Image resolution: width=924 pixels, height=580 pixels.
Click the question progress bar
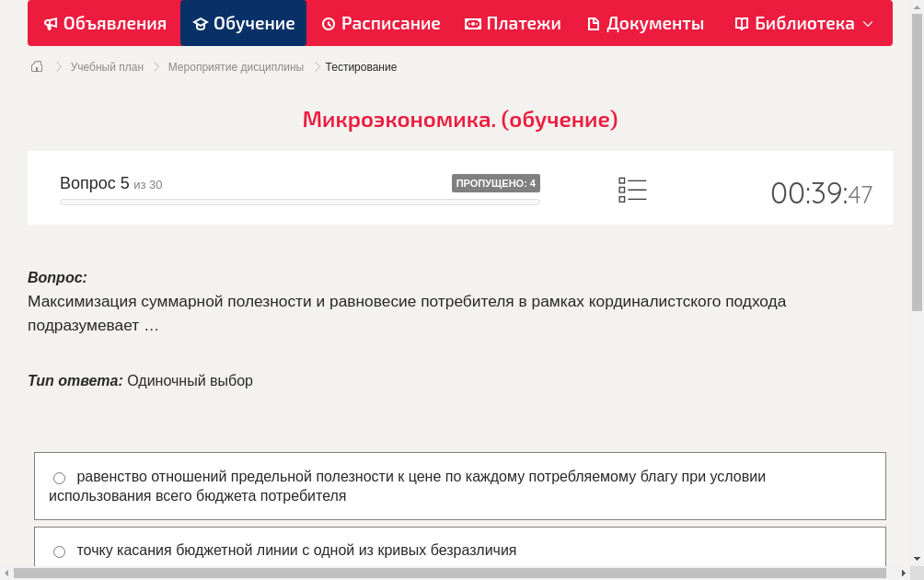[300, 202]
